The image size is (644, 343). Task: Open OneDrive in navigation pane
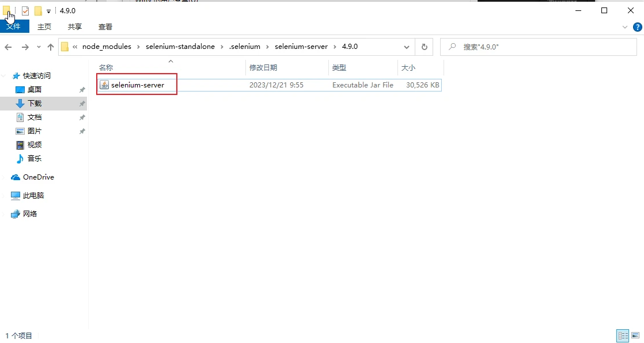pyautogui.click(x=38, y=177)
